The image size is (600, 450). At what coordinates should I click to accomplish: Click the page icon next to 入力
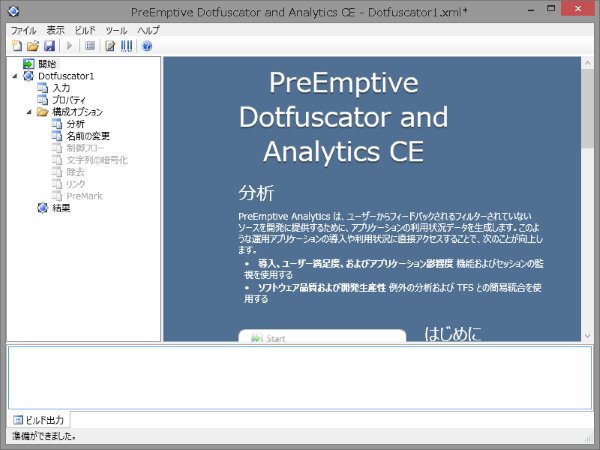pyautogui.click(x=42, y=88)
